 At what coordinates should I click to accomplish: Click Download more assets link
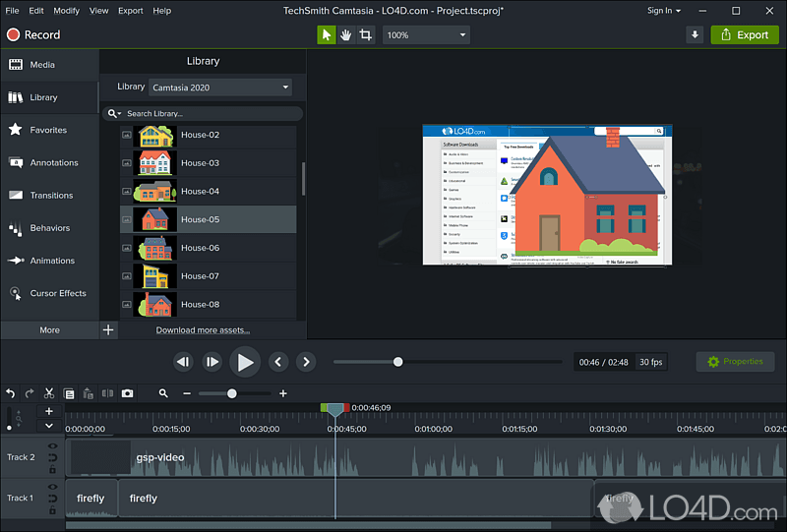coord(203,330)
